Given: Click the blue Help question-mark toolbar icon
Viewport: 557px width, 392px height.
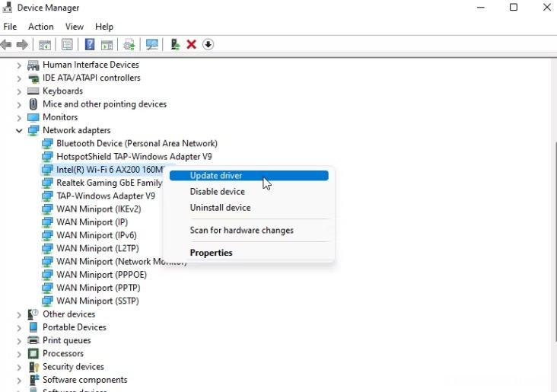Looking at the screenshot, I should 90,44.
